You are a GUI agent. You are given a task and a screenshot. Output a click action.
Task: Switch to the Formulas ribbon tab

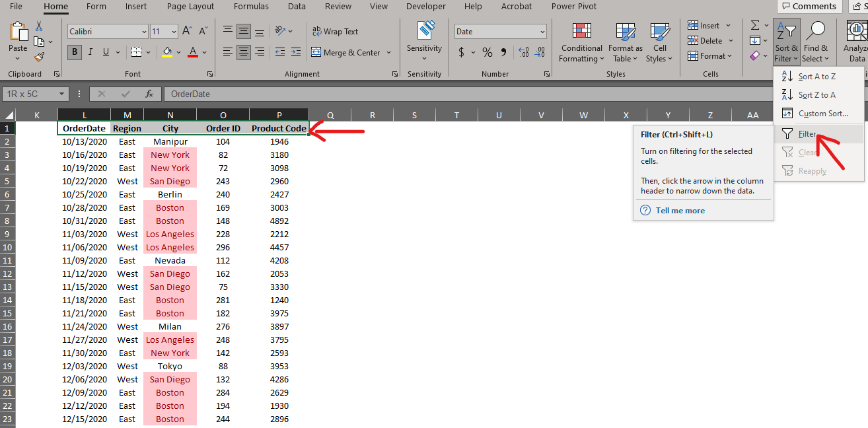click(x=251, y=7)
